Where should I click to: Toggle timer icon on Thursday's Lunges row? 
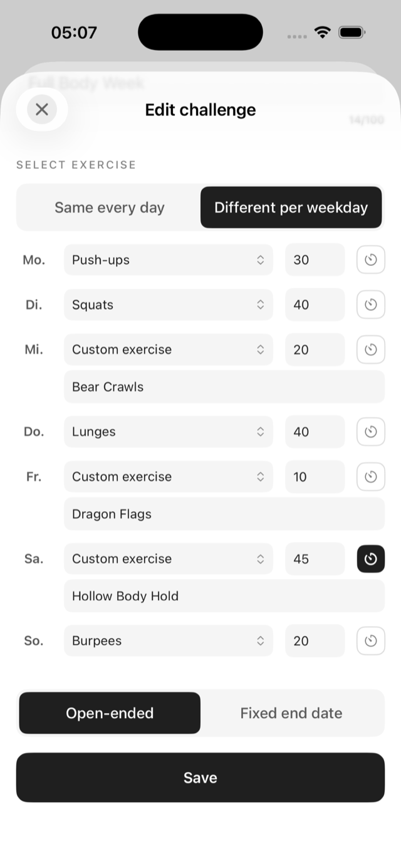[371, 431]
